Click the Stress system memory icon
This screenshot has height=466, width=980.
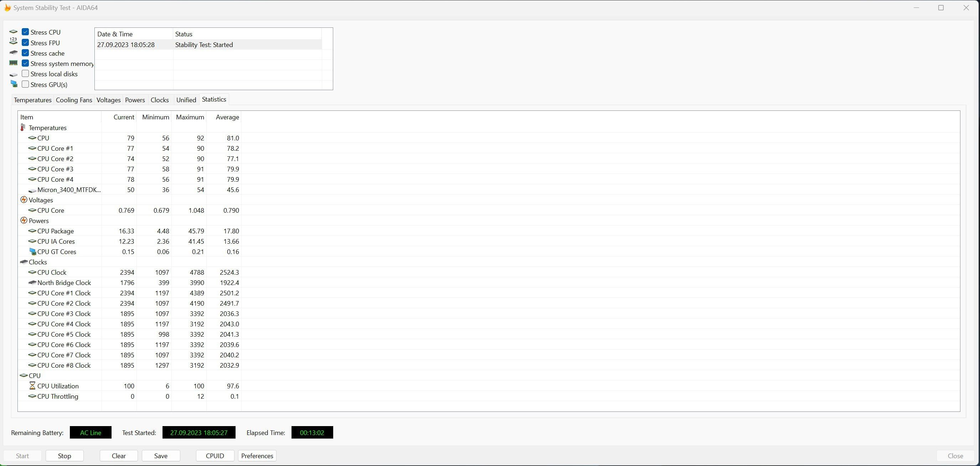(x=13, y=63)
